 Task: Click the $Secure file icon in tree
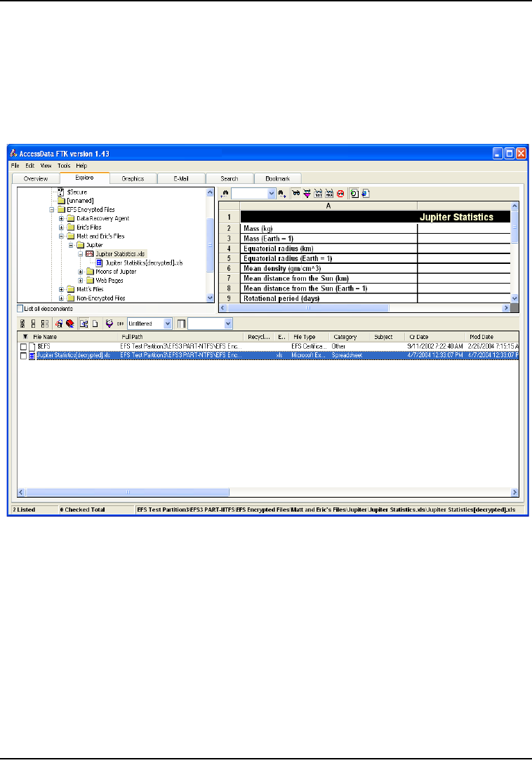61,192
